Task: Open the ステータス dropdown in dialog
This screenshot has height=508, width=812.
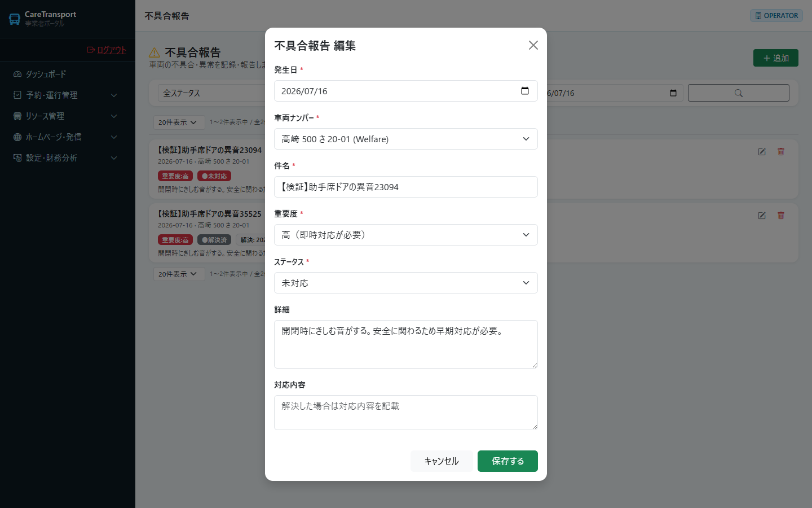Action: (x=406, y=283)
